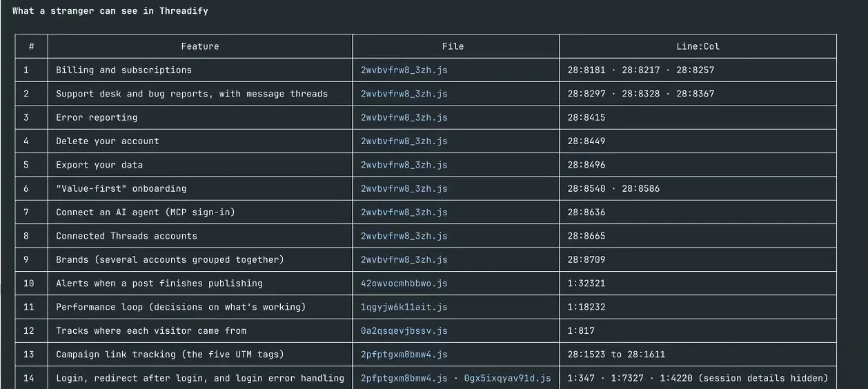The height and width of the screenshot is (389, 868).
Task: Click the "28:8217" position value
Action: coord(641,70)
